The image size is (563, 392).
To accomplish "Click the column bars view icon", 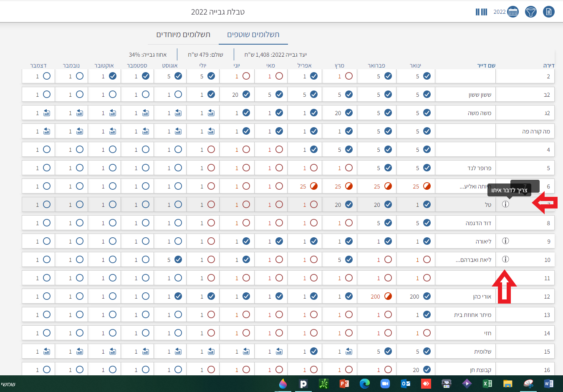I will (481, 12).
